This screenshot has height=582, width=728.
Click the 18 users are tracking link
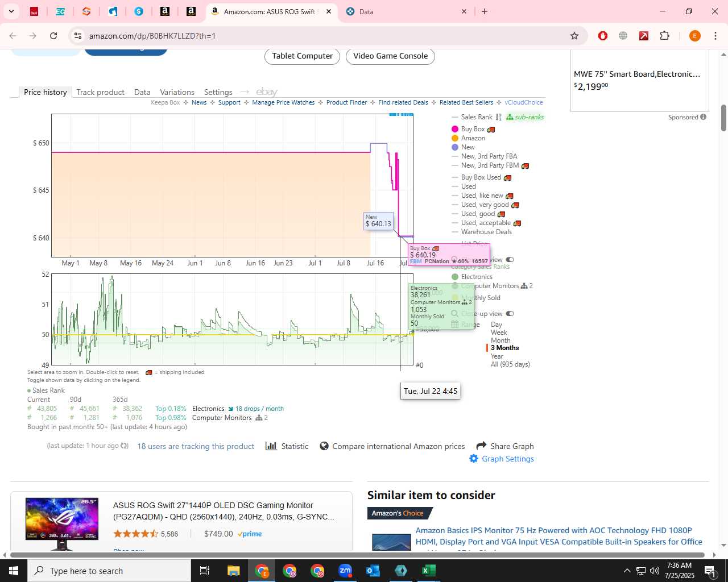coord(196,446)
